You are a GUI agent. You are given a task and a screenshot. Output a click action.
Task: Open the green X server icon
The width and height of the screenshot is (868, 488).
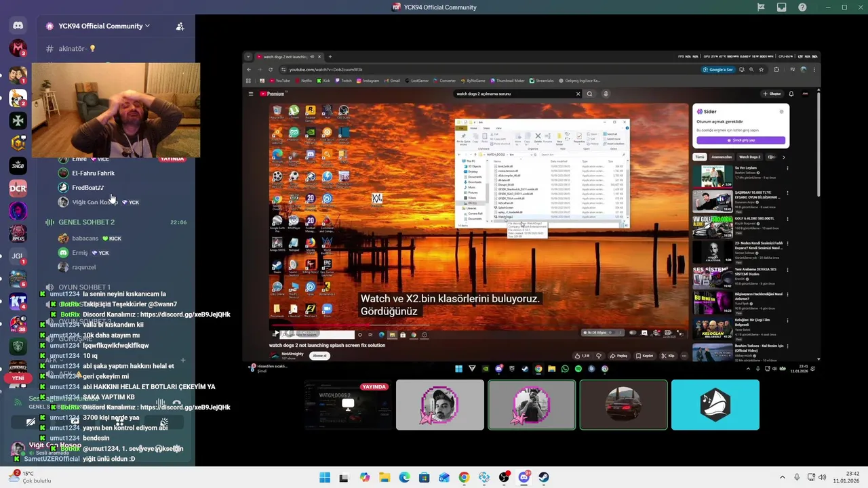(18, 121)
